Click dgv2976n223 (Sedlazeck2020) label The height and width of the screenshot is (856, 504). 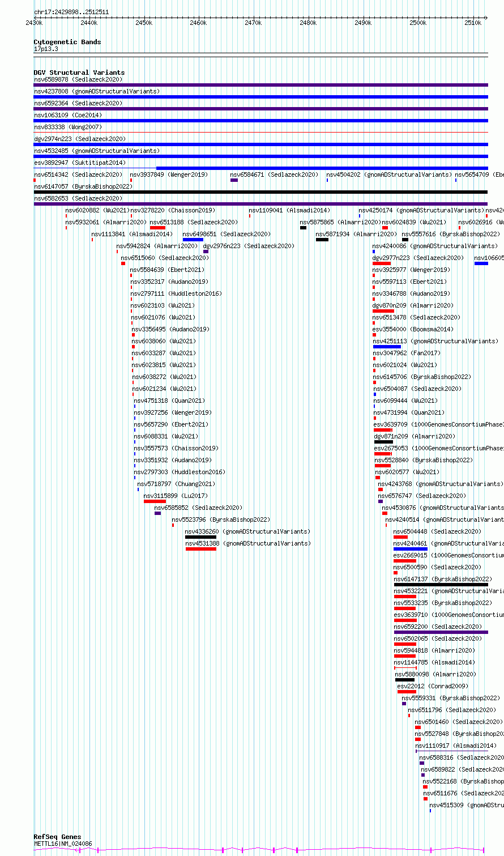coord(249,246)
